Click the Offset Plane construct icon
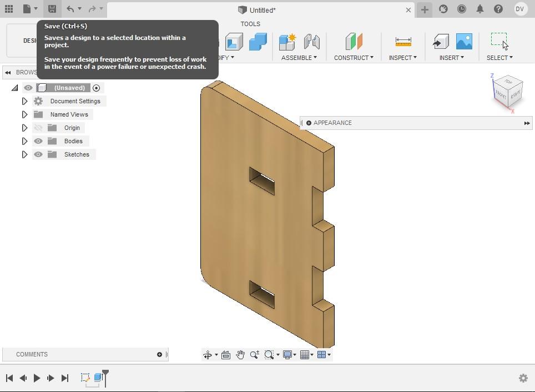This screenshot has width=535, height=392. pos(354,42)
